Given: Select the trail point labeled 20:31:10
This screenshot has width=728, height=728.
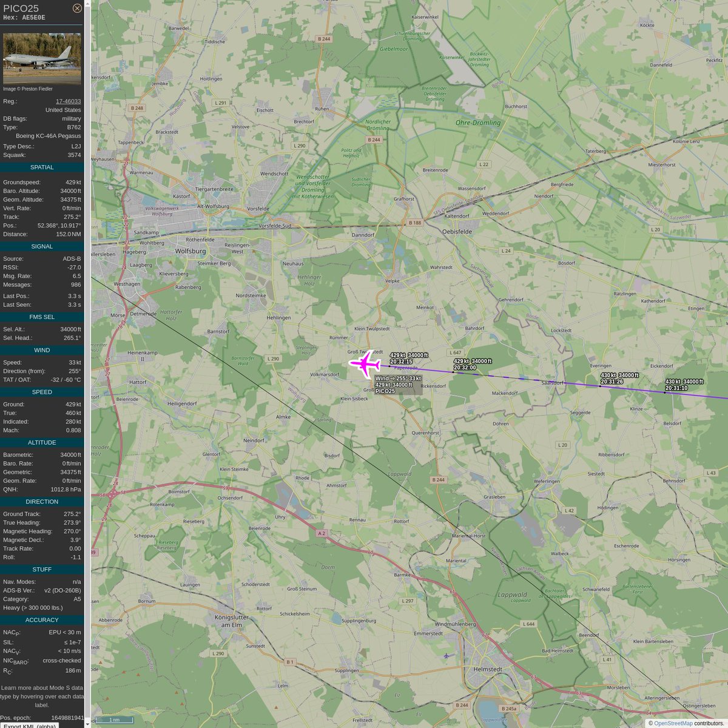Looking at the screenshot, I should (665, 391).
